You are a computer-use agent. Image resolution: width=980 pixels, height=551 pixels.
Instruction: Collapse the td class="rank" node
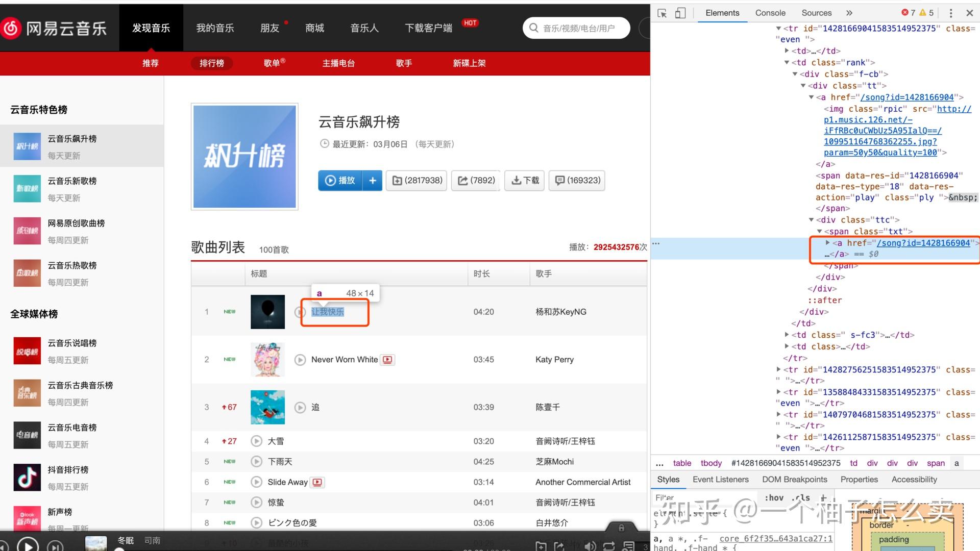point(787,62)
